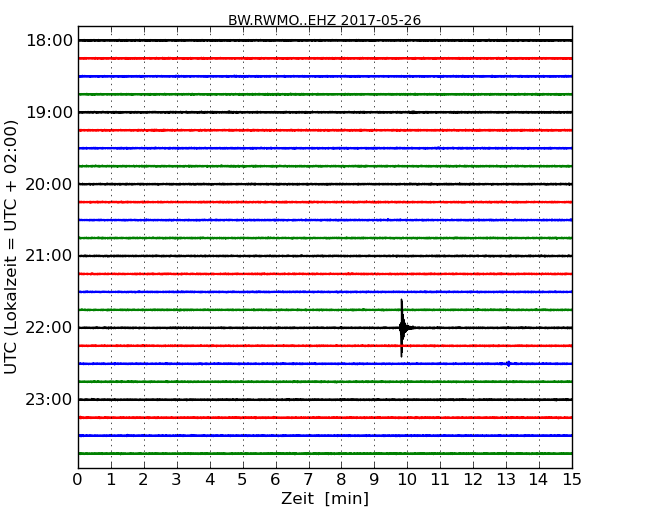Click the x-axis tick label 10

tap(407, 479)
